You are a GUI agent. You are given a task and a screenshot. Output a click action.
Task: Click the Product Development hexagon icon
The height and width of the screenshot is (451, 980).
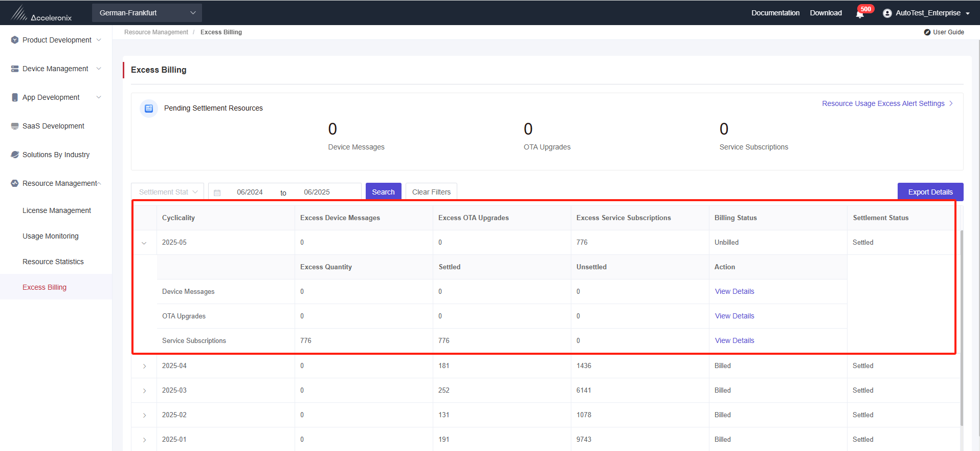(x=15, y=40)
